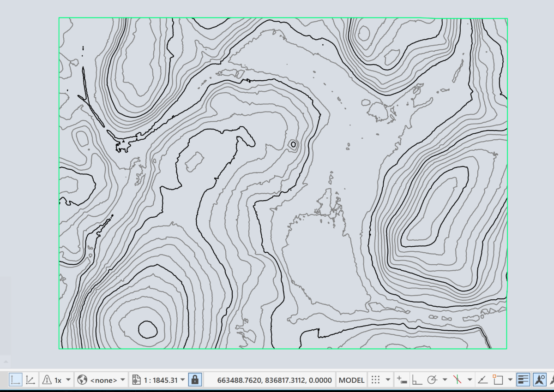Expand polar tracking angle options arrow
The width and height of the screenshot is (554, 392).
(445, 380)
